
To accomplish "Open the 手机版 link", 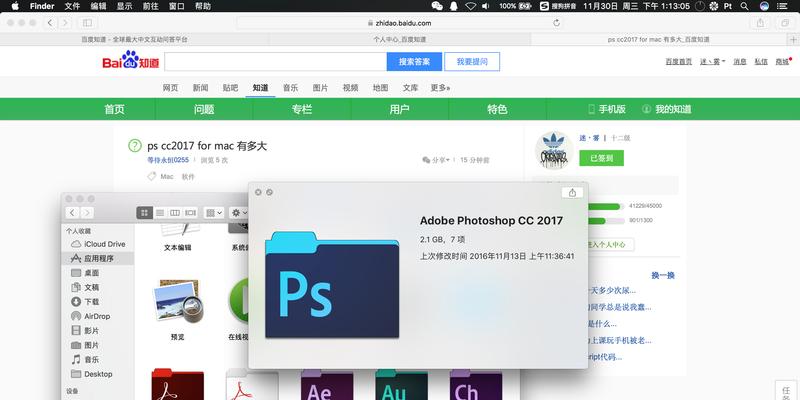I will tap(607, 109).
